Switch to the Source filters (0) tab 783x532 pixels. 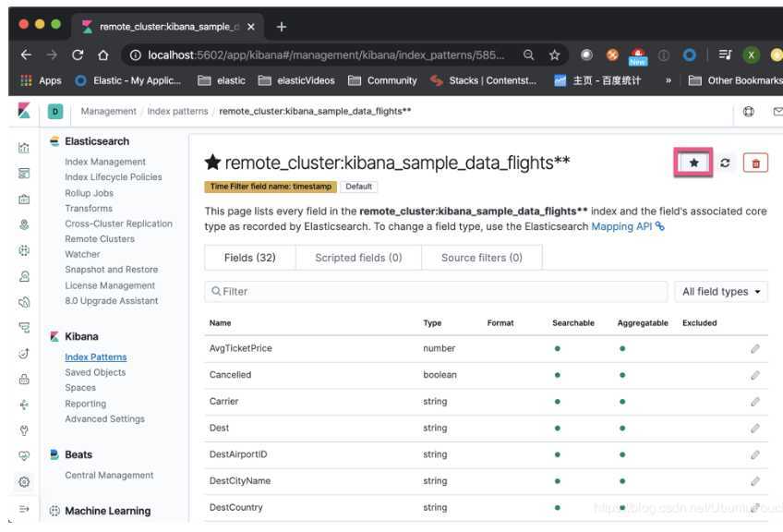point(482,258)
